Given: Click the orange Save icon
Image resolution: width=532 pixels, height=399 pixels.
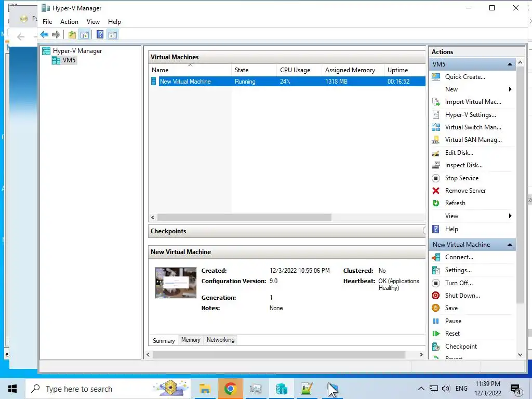Looking at the screenshot, I should point(436,308).
